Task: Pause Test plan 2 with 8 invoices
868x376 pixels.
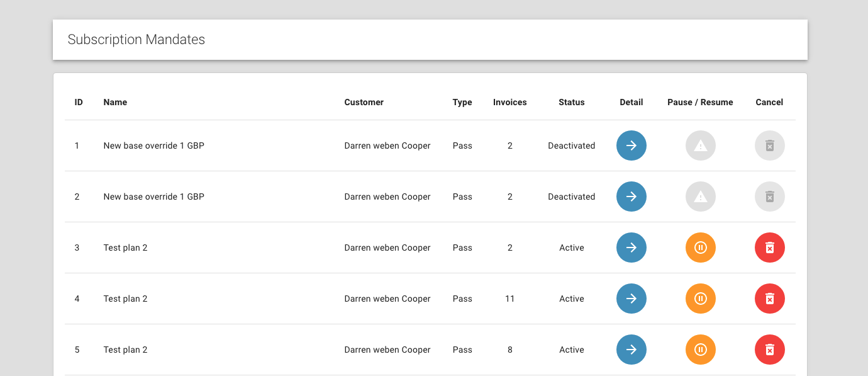Action: pos(700,350)
